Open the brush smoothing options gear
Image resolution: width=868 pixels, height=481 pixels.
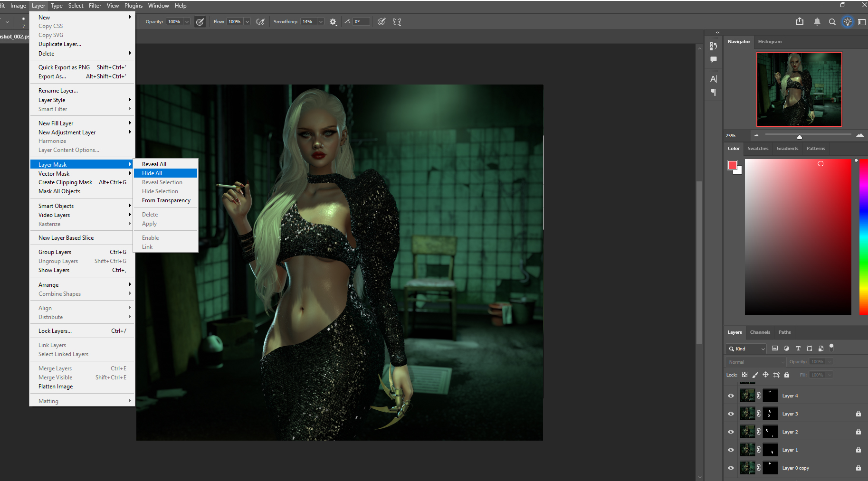pos(333,21)
